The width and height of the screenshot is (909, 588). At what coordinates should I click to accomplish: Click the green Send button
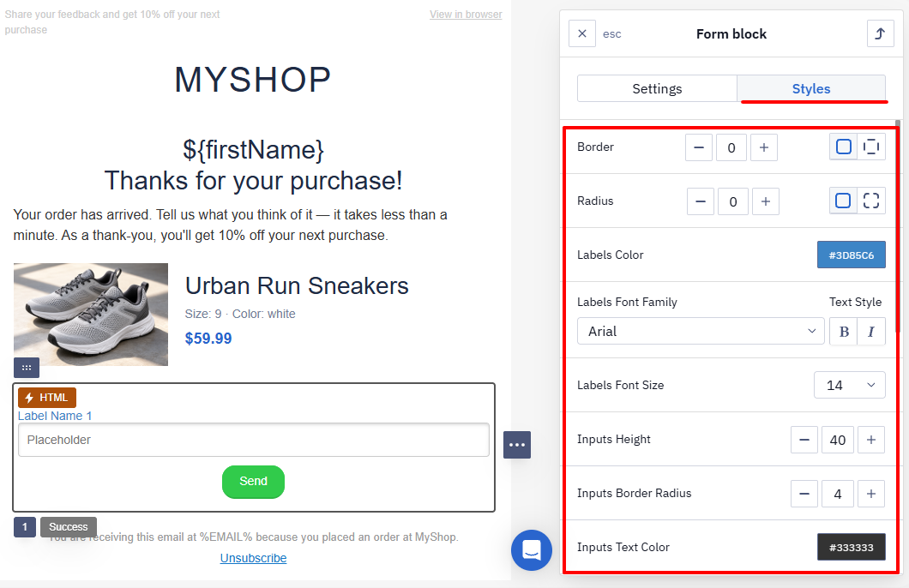[x=253, y=482]
